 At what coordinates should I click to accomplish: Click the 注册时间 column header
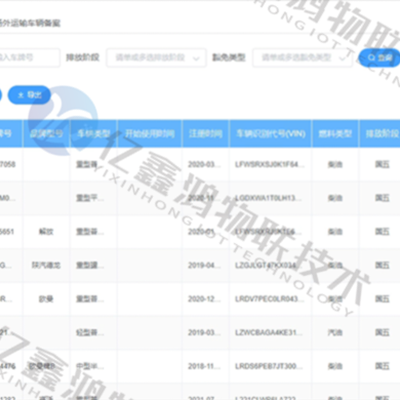(206, 134)
